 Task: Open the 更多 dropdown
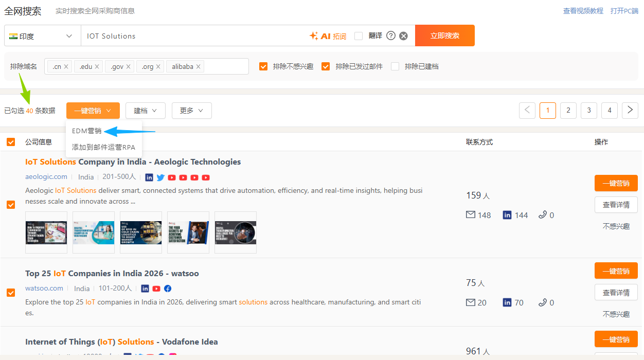click(192, 111)
